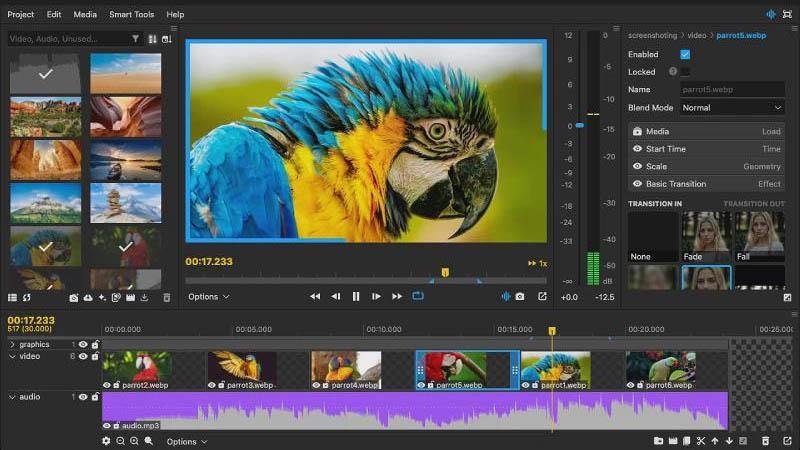Move selected clip up a track
Image resolution: width=800 pixels, height=450 pixels.
[x=715, y=441]
